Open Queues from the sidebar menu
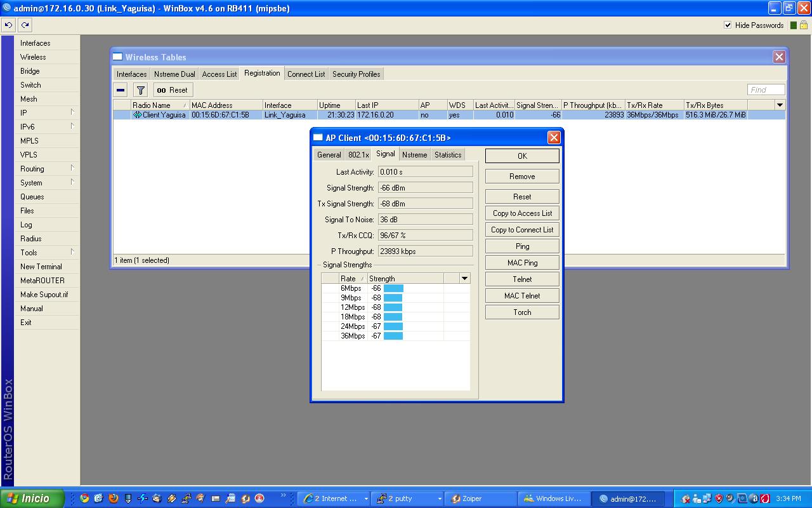The image size is (812, 508). (32, 197)
